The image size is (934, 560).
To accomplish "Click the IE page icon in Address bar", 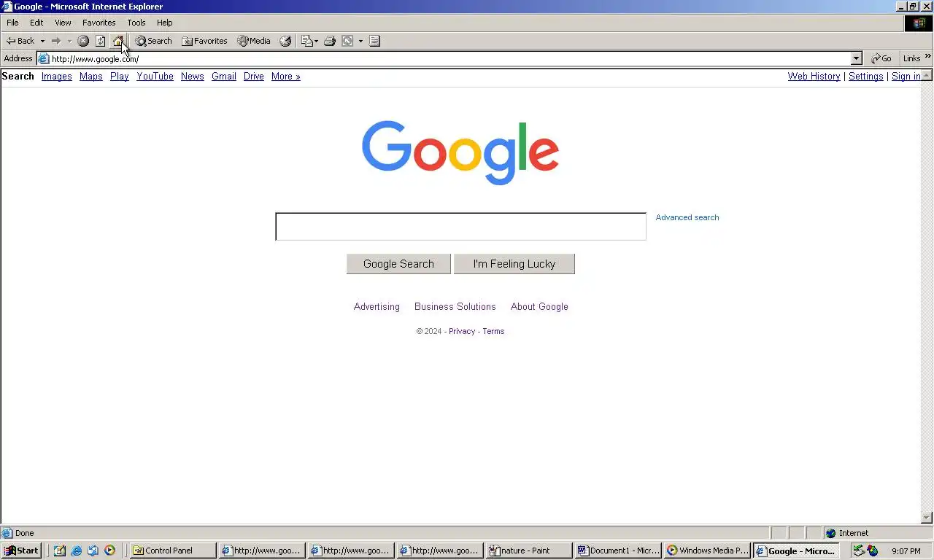I will pyautogui.click(x=44, y=59).
